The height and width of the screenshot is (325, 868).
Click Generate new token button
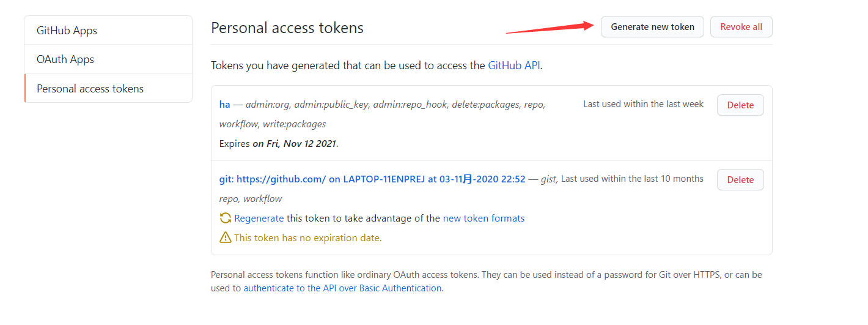[652, 27]
